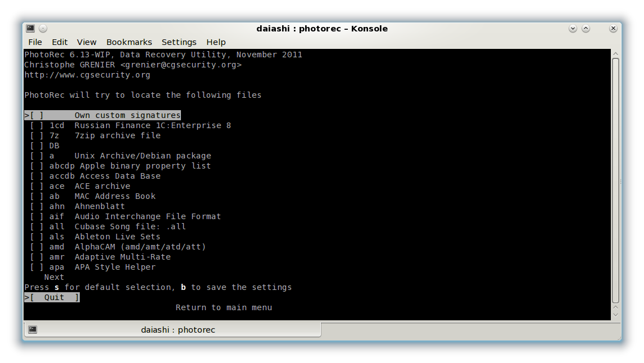The height and width of the screenshot is (363, 644).
Task: Toggle the accdb Access Data Base checkbox
Action: 37,176
